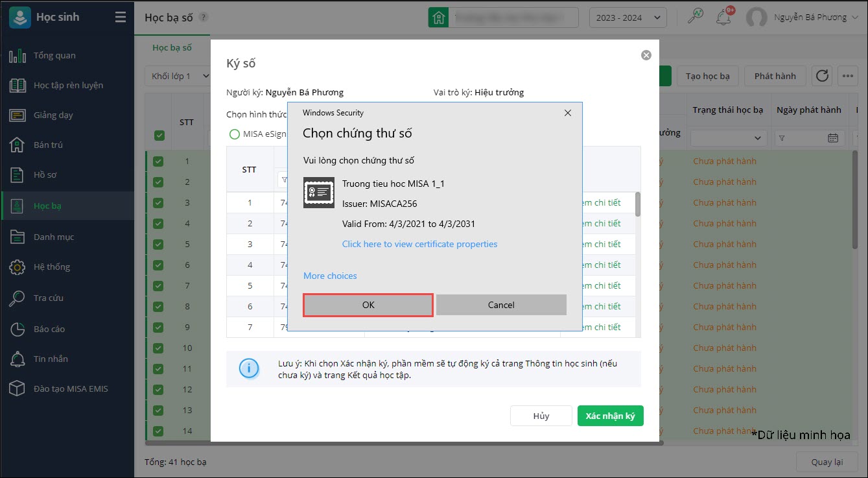
Task: Click the Phát hành button
Action: coord(775,76)
